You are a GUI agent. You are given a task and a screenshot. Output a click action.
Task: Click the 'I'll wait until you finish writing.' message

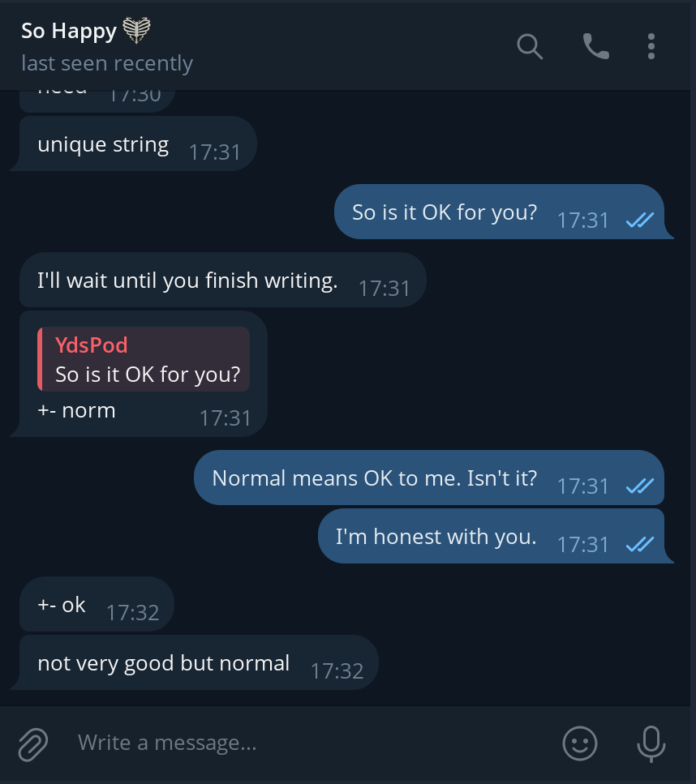click(222, 280)
